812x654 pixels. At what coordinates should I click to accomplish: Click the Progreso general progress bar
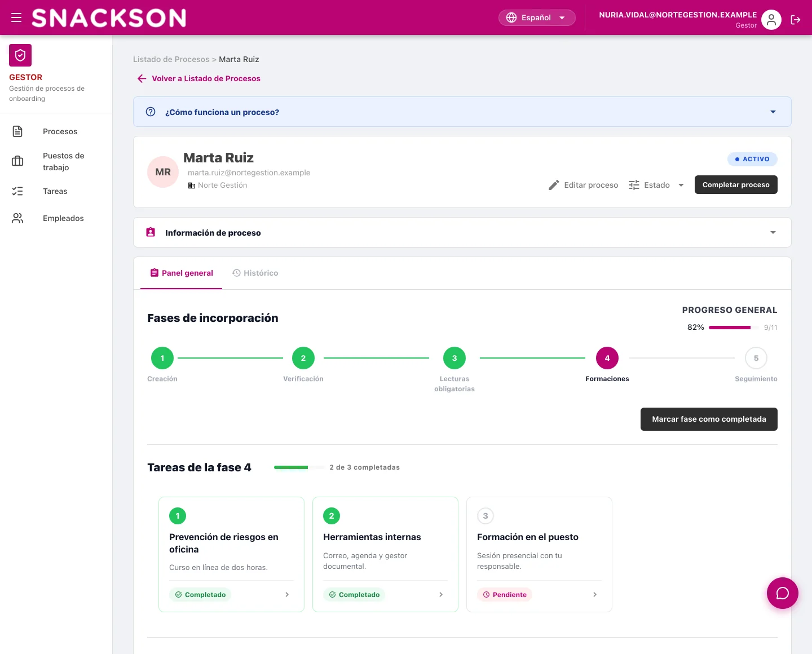tap(733, 328)
